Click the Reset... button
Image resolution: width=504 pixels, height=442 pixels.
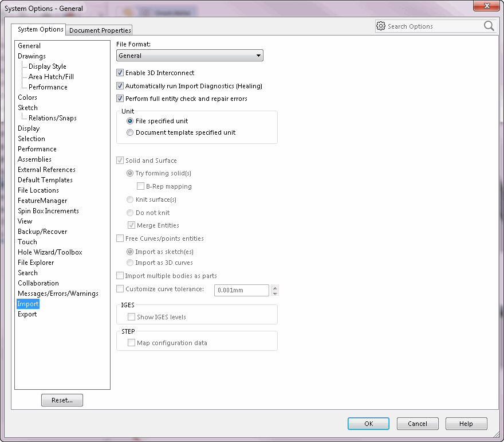[62, 400]
